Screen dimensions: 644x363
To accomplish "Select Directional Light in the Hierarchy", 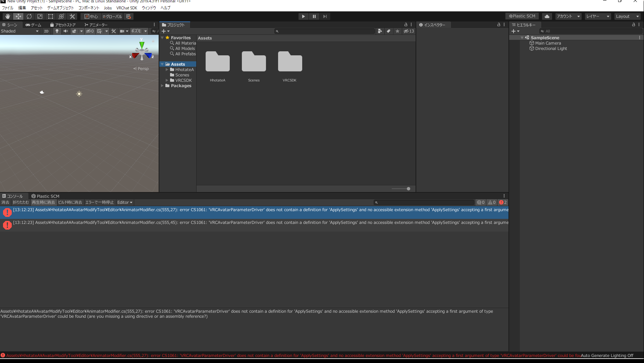I will [x=550, y=48].
